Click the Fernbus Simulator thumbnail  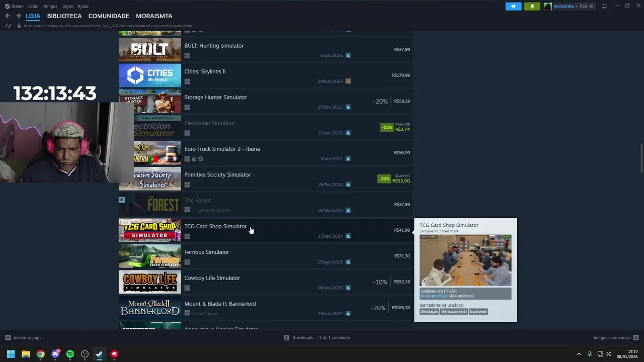pyautogui.click(x=150, y=256)
